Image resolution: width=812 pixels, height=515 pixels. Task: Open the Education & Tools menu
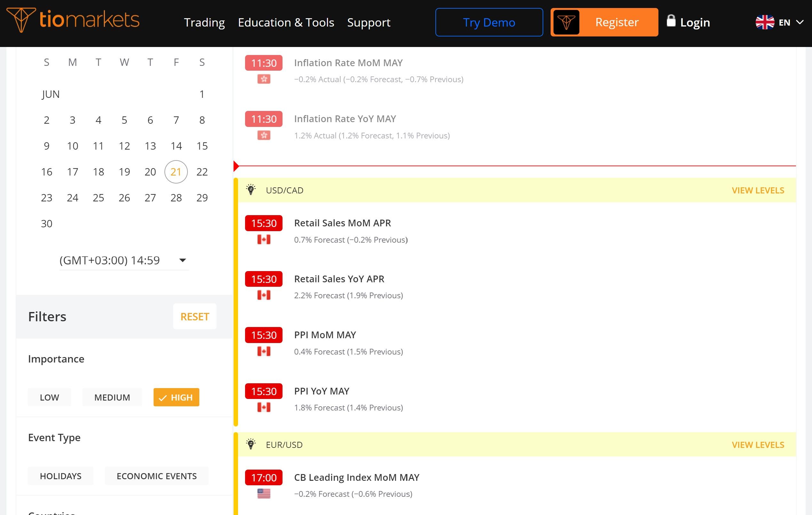click(x=286, y=22)
